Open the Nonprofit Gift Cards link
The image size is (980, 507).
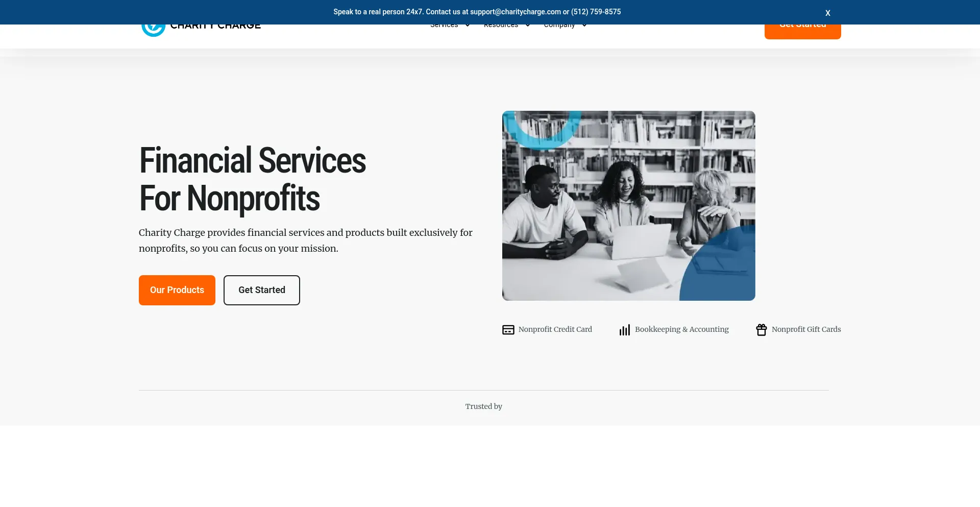click(806, 329)
